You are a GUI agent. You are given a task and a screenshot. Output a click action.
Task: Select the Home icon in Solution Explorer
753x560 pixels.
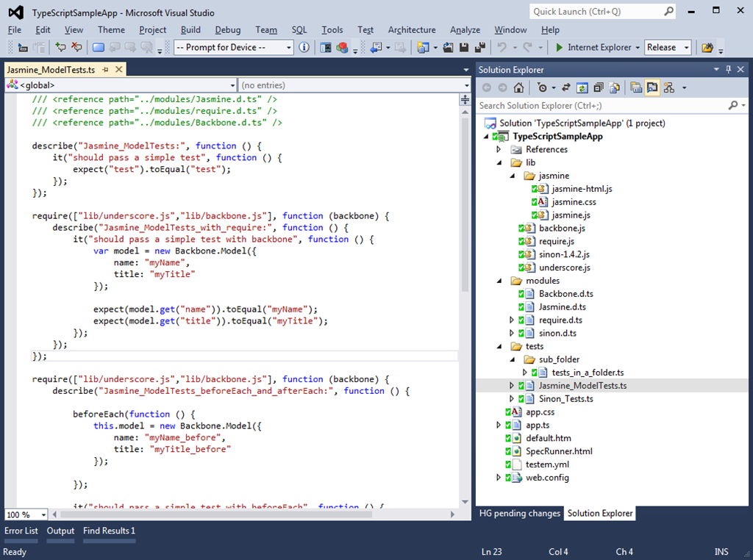520,87
